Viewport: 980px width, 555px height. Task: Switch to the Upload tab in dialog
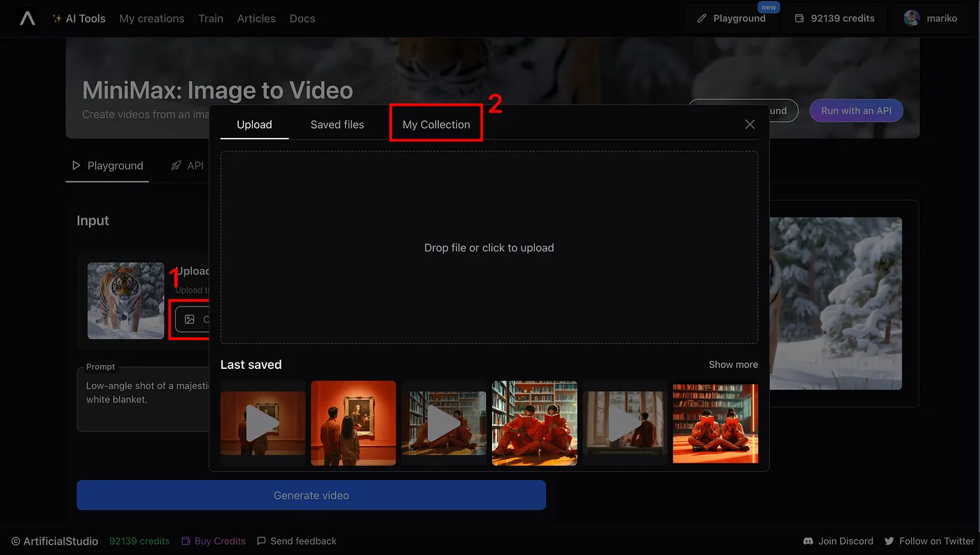coord(254,125)
